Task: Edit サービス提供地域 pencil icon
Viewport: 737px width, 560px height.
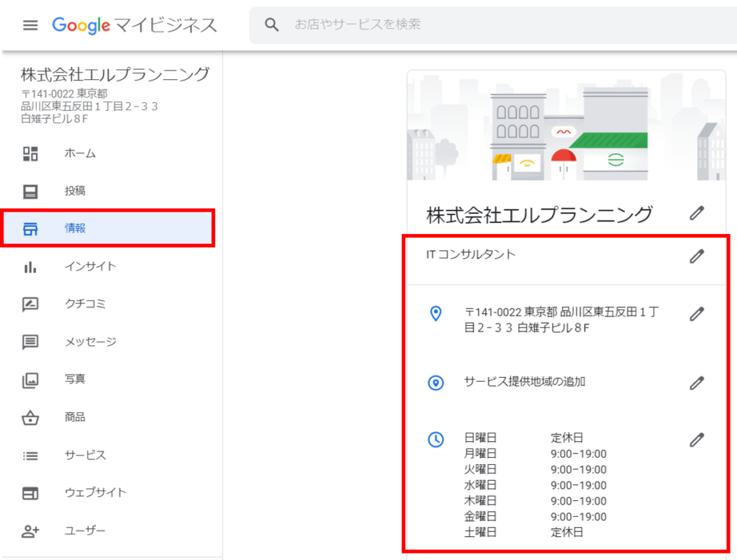Action: coord(697,383)
